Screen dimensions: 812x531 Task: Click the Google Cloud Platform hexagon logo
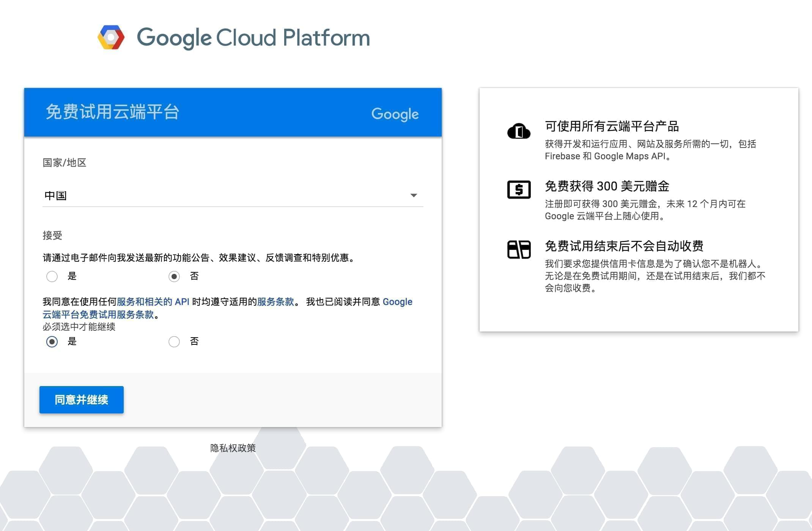(111, 37)
